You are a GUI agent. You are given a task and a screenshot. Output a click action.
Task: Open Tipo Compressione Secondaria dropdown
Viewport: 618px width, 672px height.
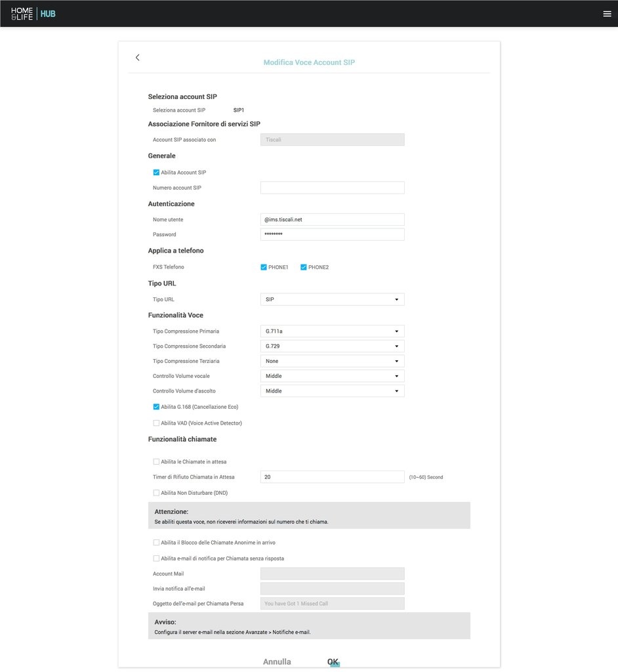point(332,346)
